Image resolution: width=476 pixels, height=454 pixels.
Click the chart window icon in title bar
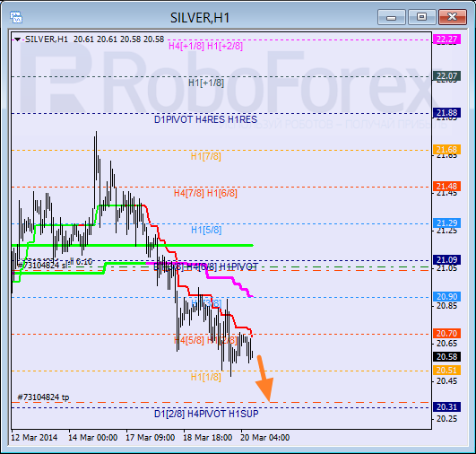point(16,17)
